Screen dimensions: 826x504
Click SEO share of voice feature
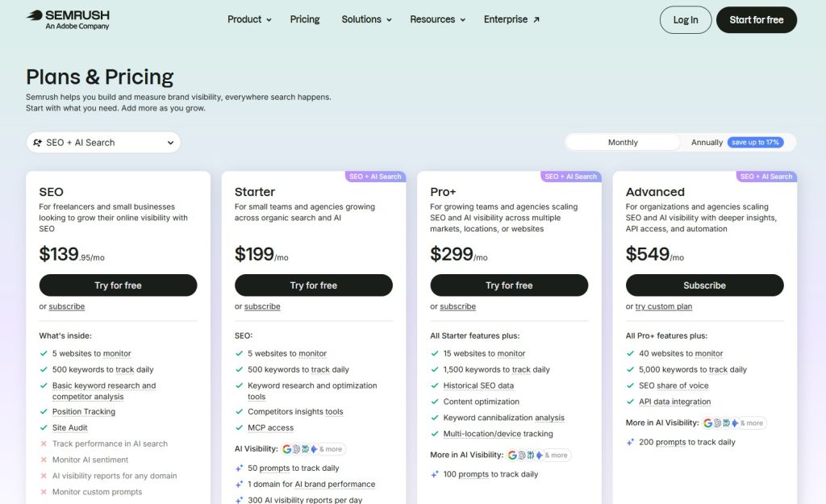pos(674,385)
